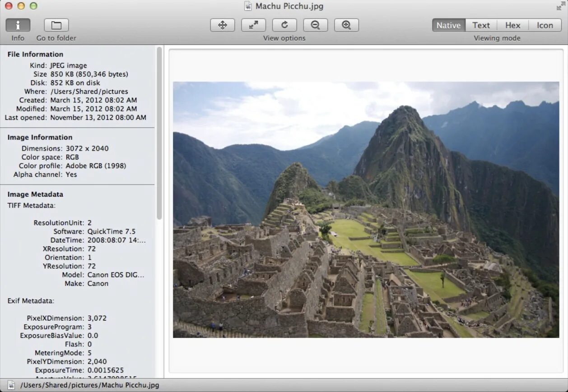
Task: Click the file path in the status bar
Action: pyautogui.click(x=90, y=385)
